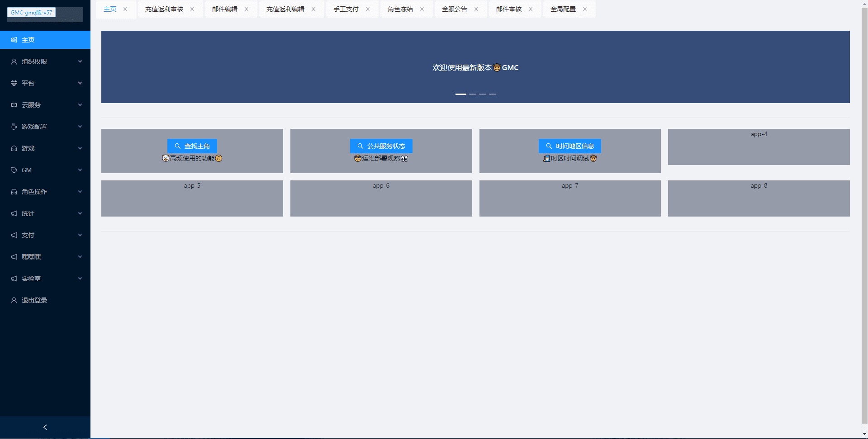Viewport: 868px width, 439px height.
Task: Close the 充值返利编辑 tab
Action: 313,9
